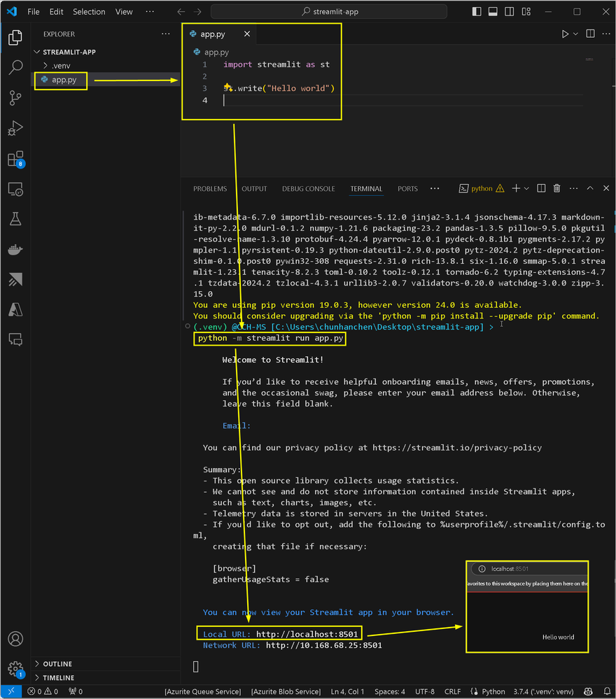Show errors and warnings count
This screenshot has height=699, width=616.
(43, 692)
